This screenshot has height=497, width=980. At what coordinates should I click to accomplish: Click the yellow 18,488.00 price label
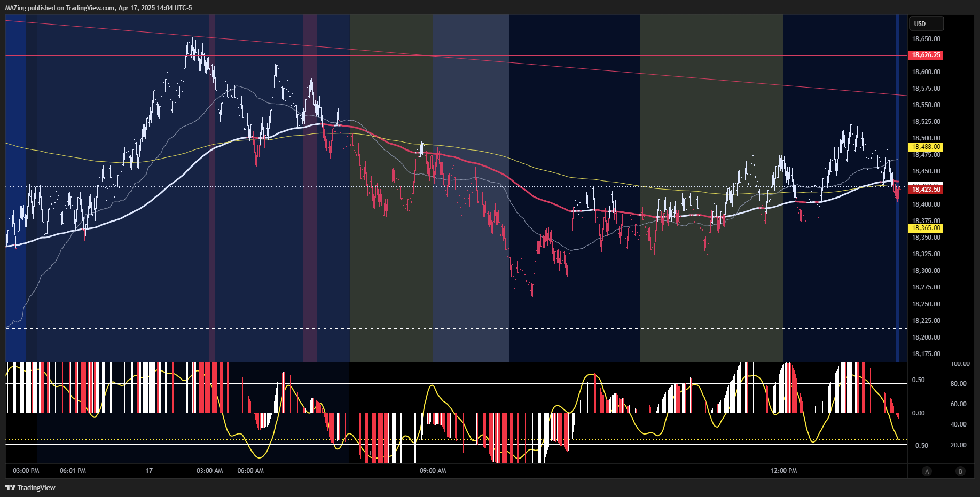pos(926,147)
